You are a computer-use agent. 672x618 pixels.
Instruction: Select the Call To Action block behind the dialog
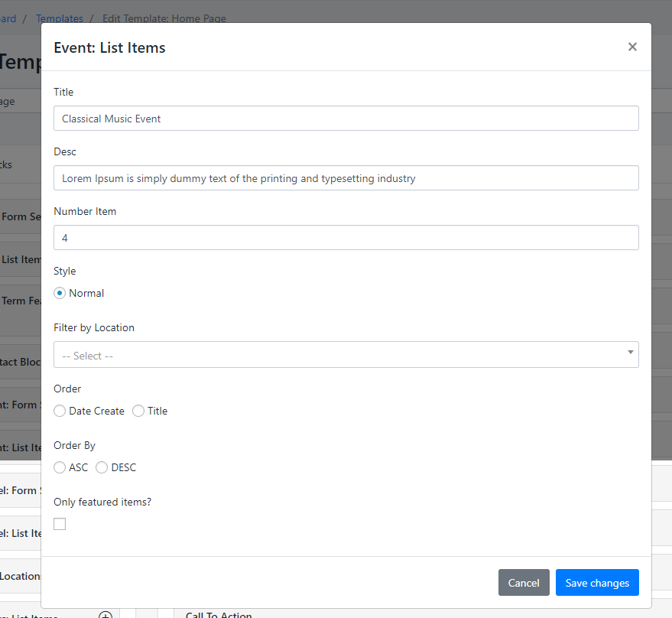click(x=219, y=614)
